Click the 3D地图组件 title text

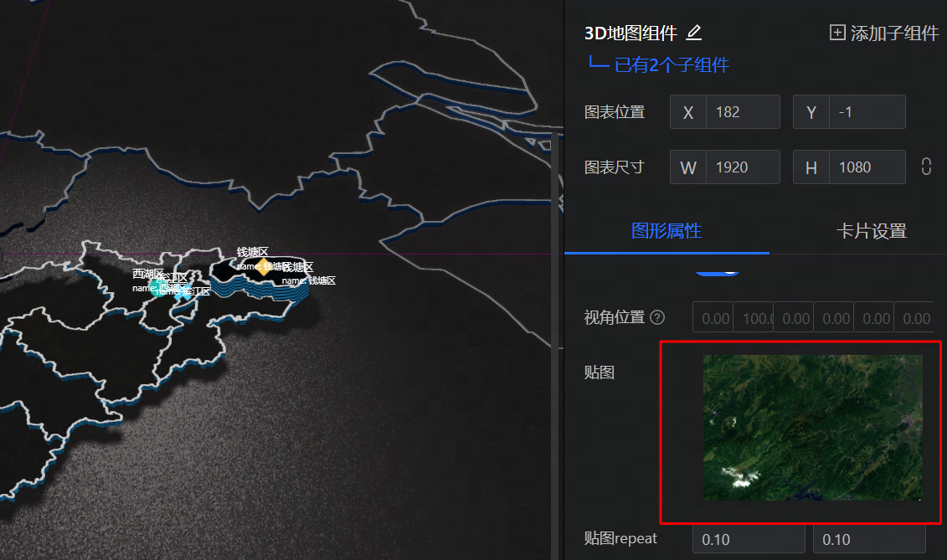pyautogui.click(x=630, y=33)
